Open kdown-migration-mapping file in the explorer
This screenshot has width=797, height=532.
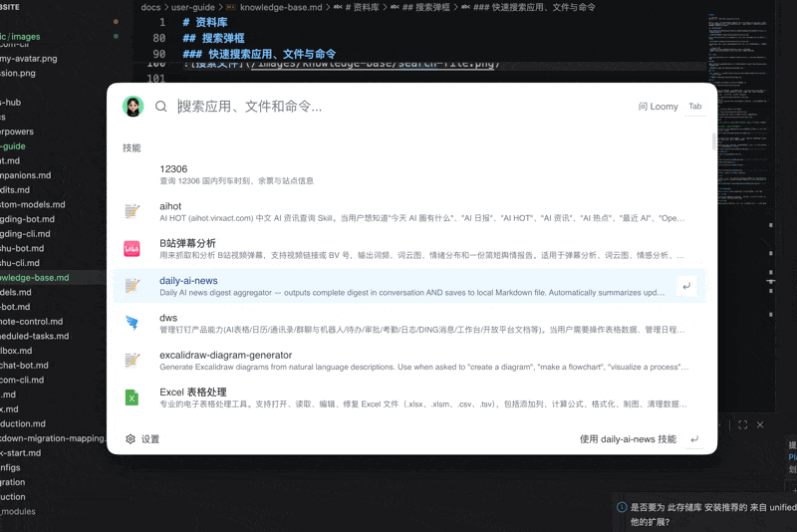(x=53, y=438)
